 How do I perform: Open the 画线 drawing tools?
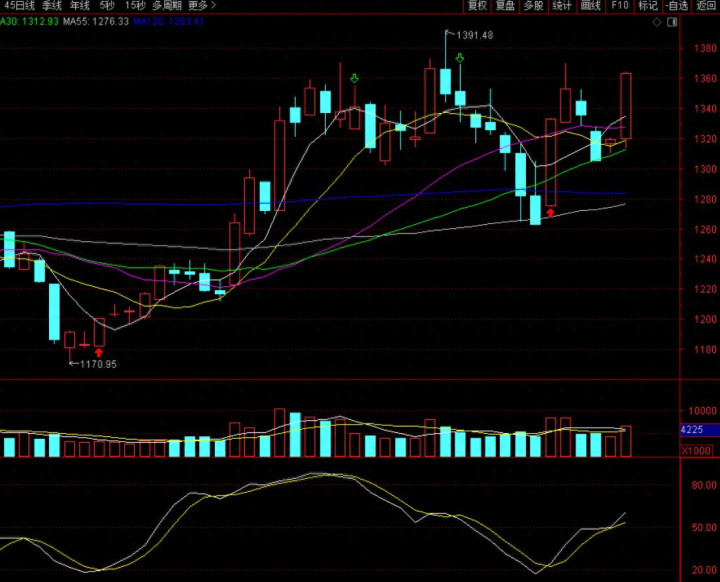[x=591, y=6]
